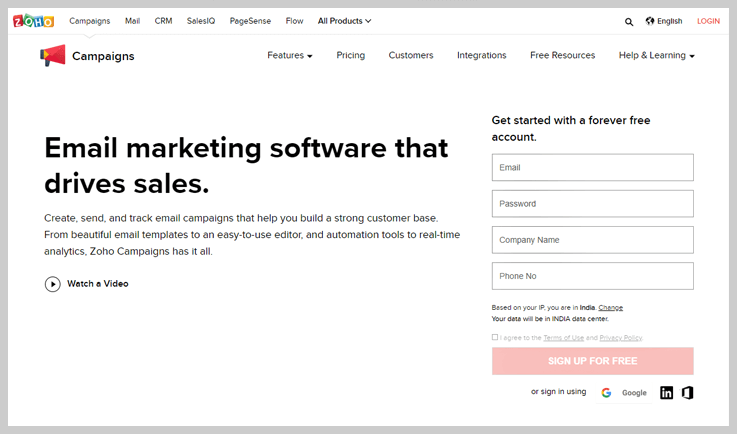The image size is (737, 434).
Task: Go to CRM product link
Action: pos(163,21)
